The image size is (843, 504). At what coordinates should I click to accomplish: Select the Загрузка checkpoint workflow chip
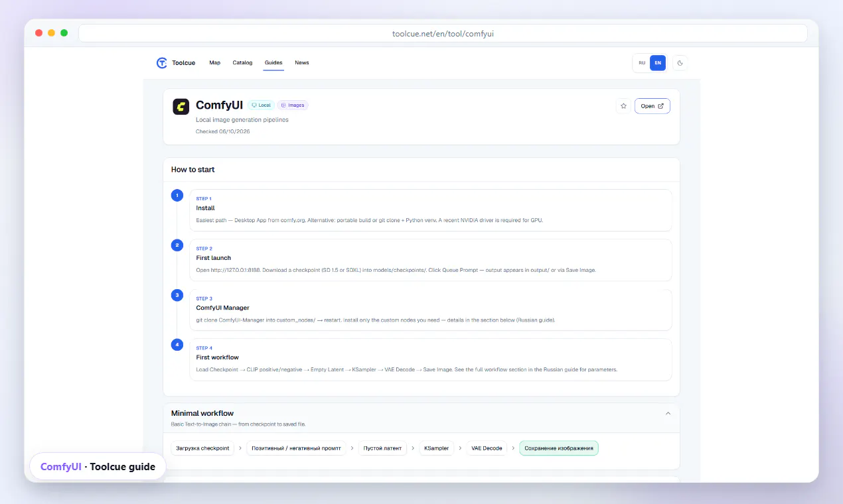202,448
